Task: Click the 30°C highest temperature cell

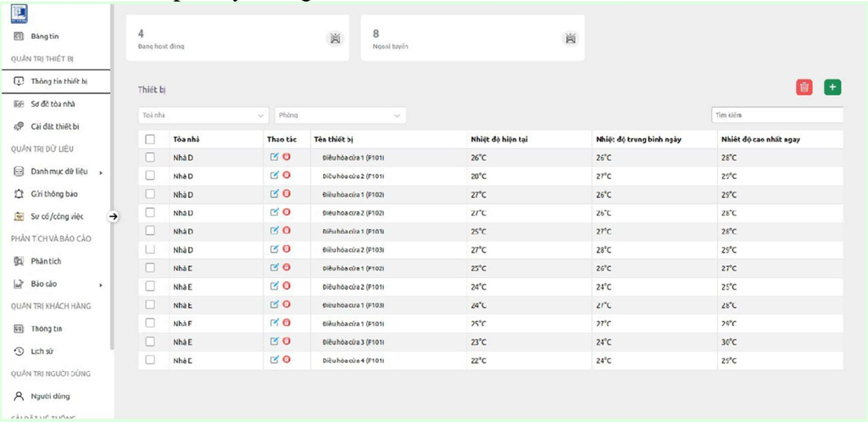Action: (780, 342)
